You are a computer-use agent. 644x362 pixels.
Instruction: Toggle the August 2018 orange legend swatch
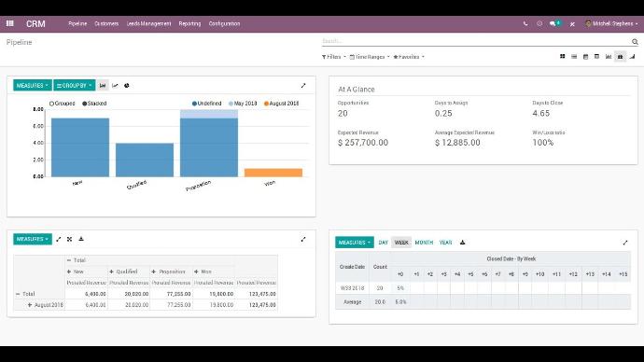[266, 104]
